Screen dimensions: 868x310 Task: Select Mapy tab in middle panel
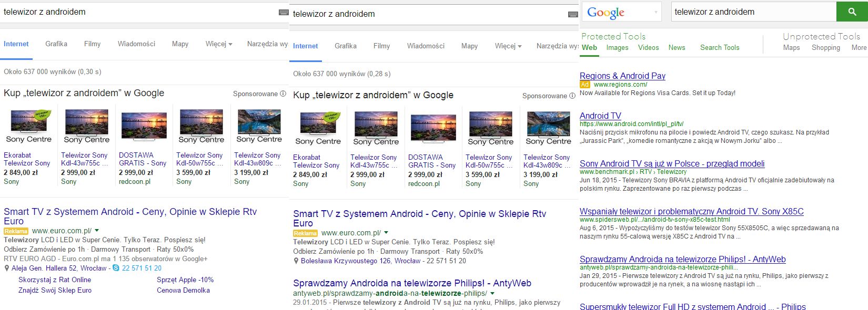[x=470, y=46]
